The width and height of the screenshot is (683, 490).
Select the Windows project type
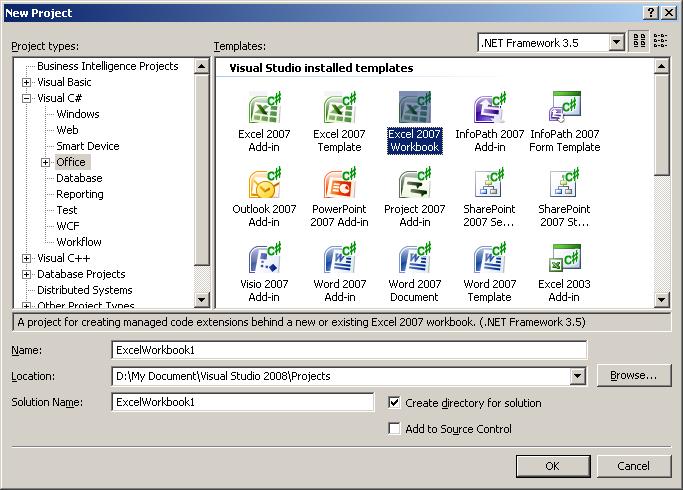pos(78,114)
